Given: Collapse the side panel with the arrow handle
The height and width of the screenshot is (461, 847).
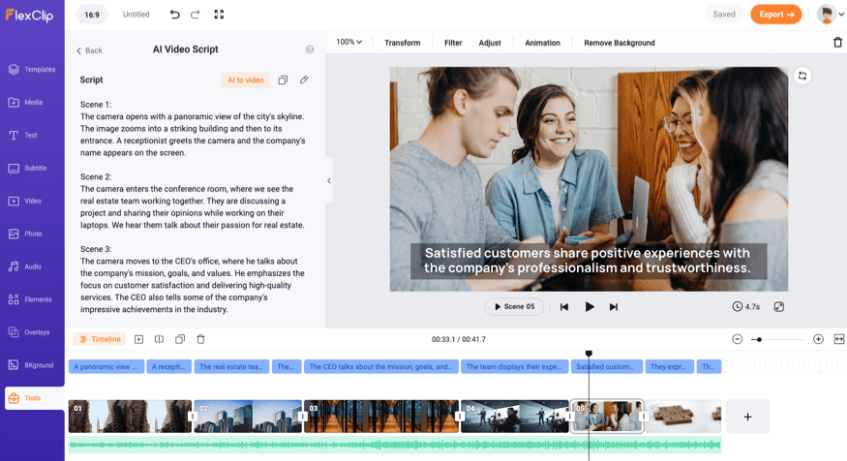Looking at the screenshot, I should point(329,181).
